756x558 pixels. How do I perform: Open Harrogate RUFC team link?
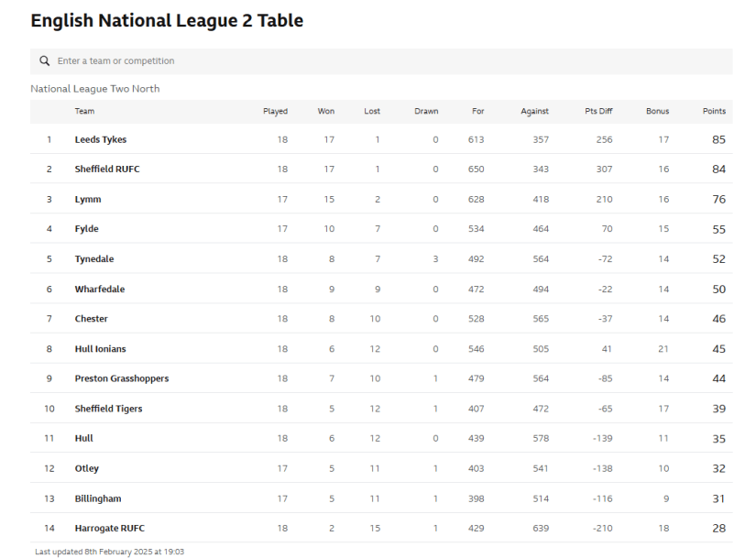(x=110, y=529)
